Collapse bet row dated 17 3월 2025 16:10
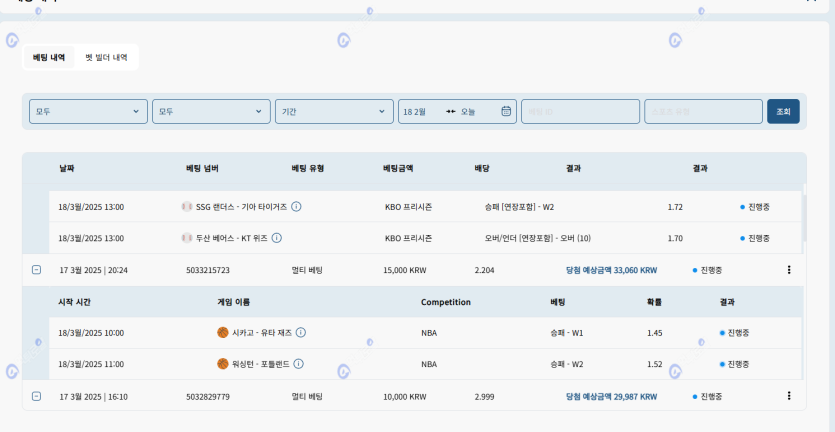The width and height of the screenshot is (835, 432). tap(37, 396)
